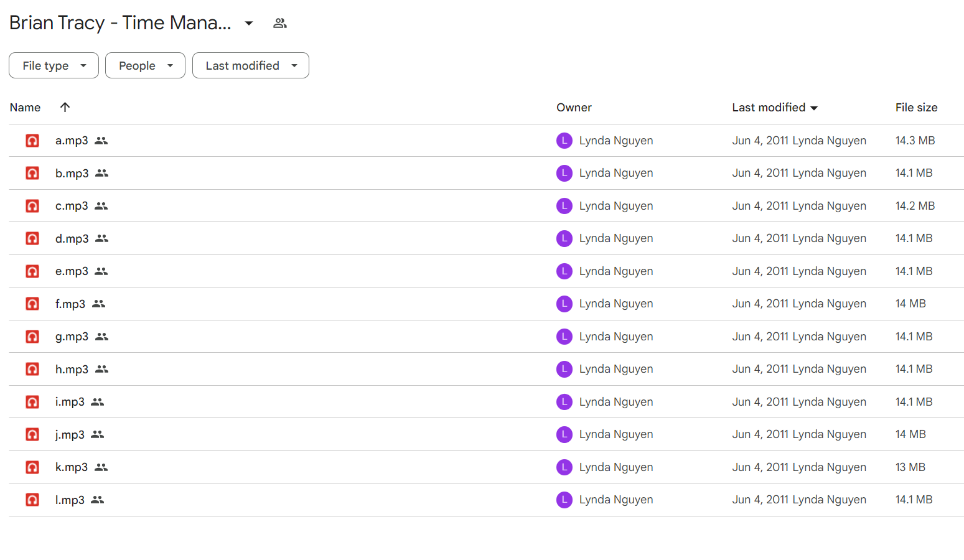Image resolution: width=964 pixels, height=560 pixels.
Task: Click the shared people icon beside c.mp3
Action: pos(101,206)
